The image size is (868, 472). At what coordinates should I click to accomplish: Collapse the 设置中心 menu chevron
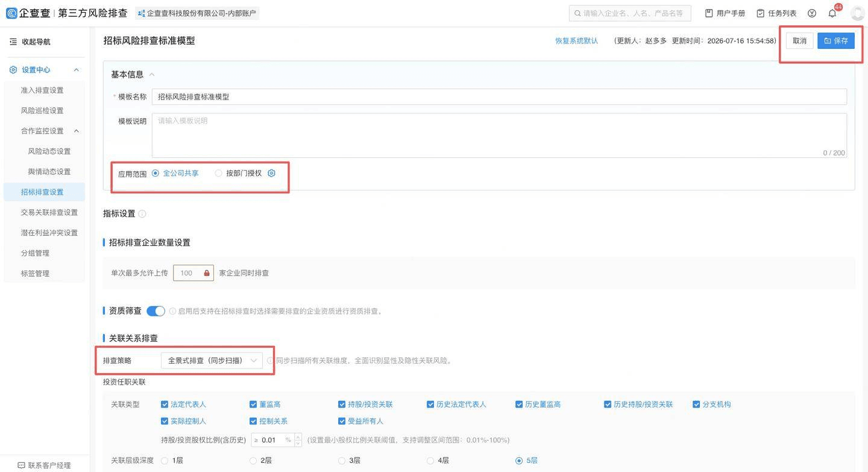point(77,70)
